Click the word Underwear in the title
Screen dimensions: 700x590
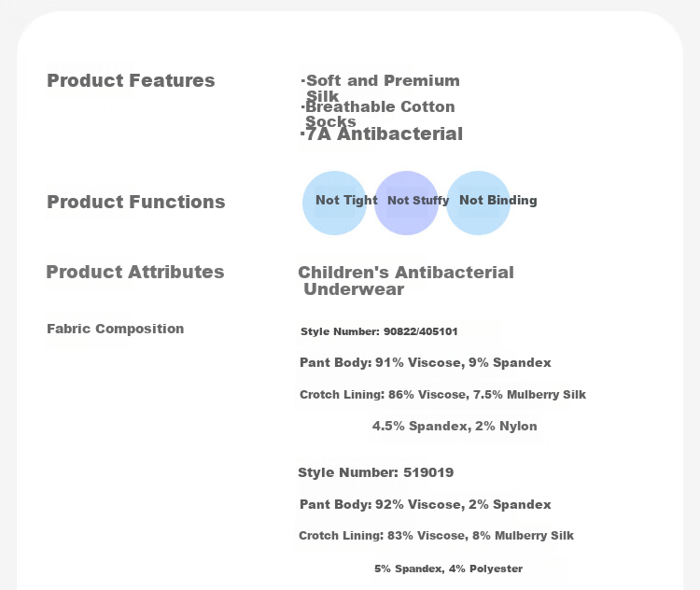tap(354, 289)
